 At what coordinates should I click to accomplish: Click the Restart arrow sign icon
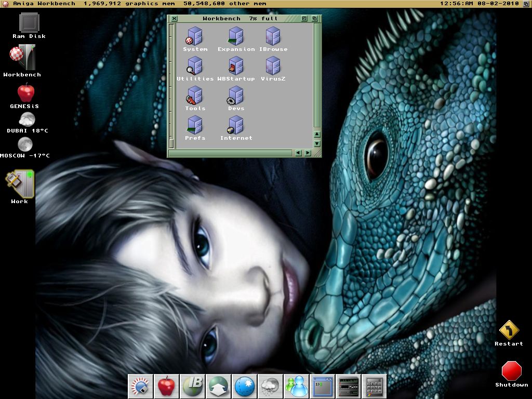[509, 329]
